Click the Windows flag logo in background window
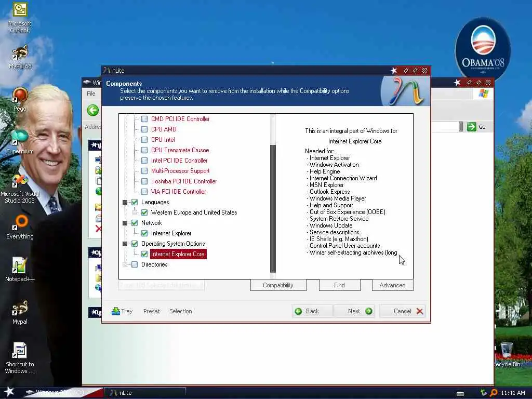532x399 pixels. 484,94
